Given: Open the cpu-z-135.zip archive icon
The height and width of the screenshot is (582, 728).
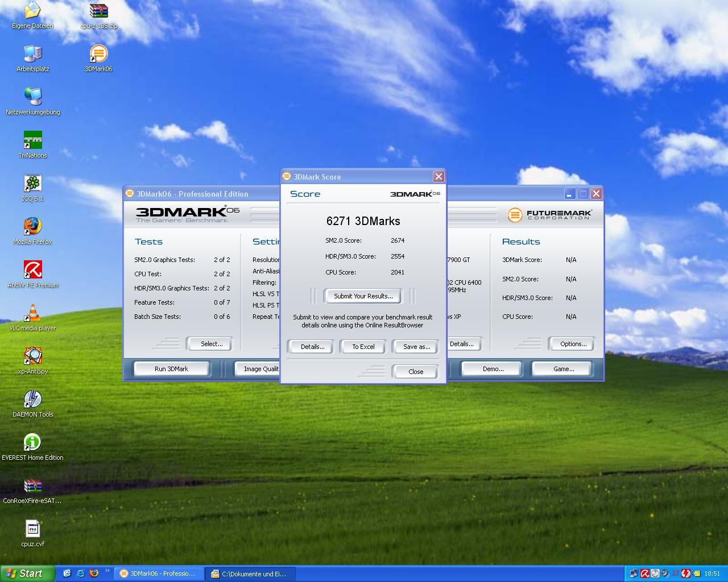Looking at the screenshot, I should tap(98, 15).
